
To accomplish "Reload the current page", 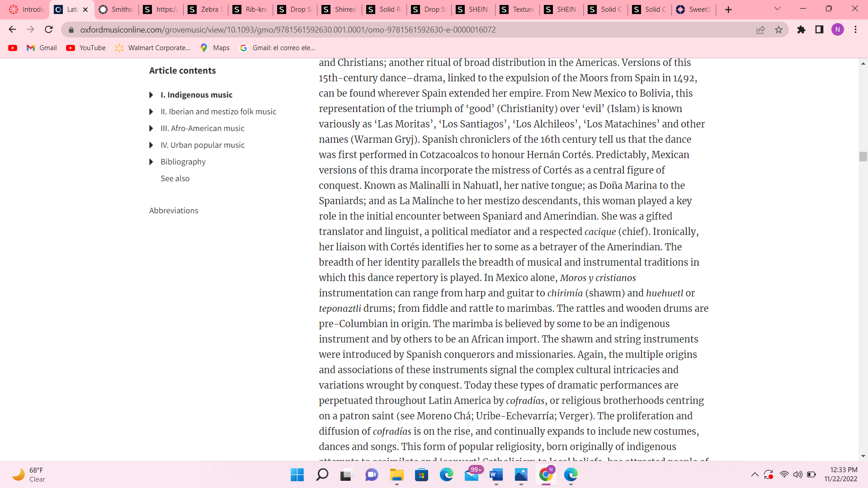I will pyautogui.click(x=49, y=30).
